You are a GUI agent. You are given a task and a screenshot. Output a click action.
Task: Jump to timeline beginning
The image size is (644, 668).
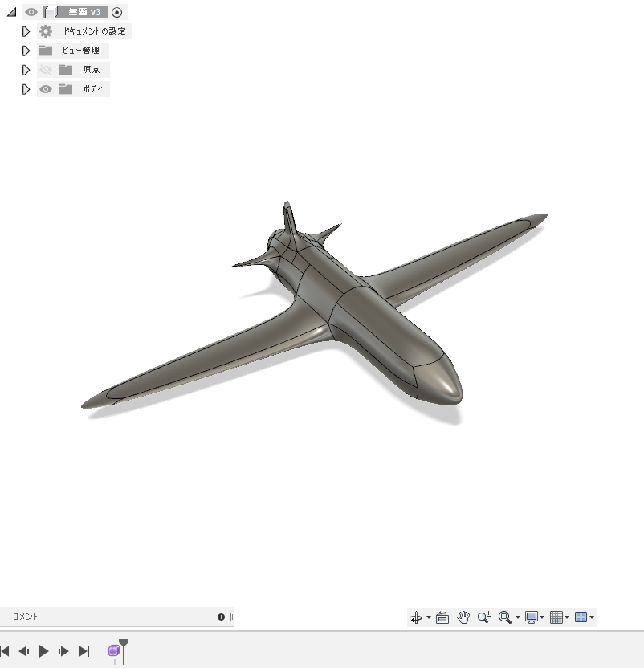coord(5,651)
